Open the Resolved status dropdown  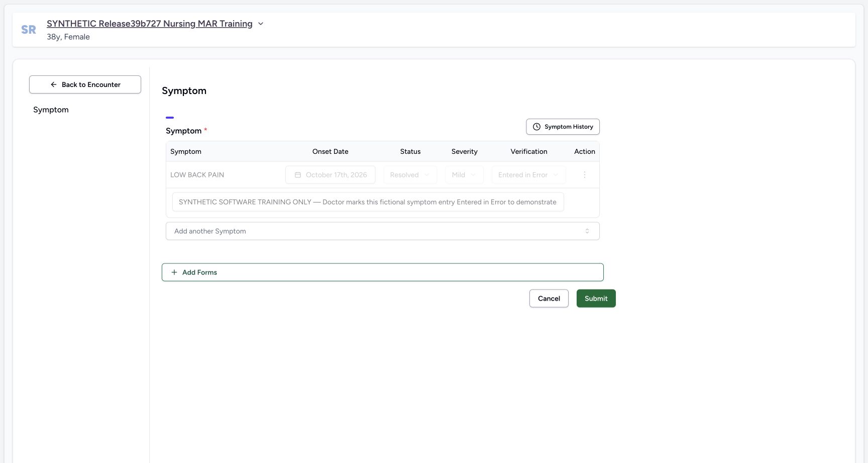click(x=410, y=175)
